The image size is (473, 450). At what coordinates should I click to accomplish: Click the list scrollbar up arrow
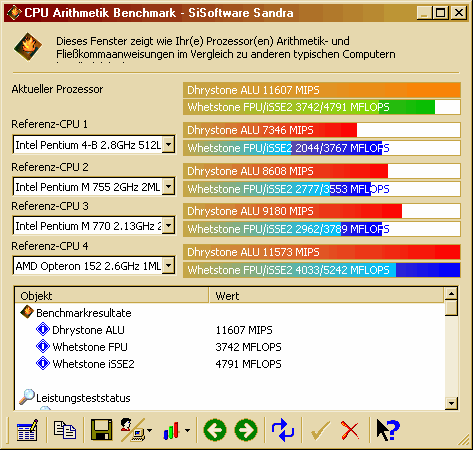pos(451,294)
